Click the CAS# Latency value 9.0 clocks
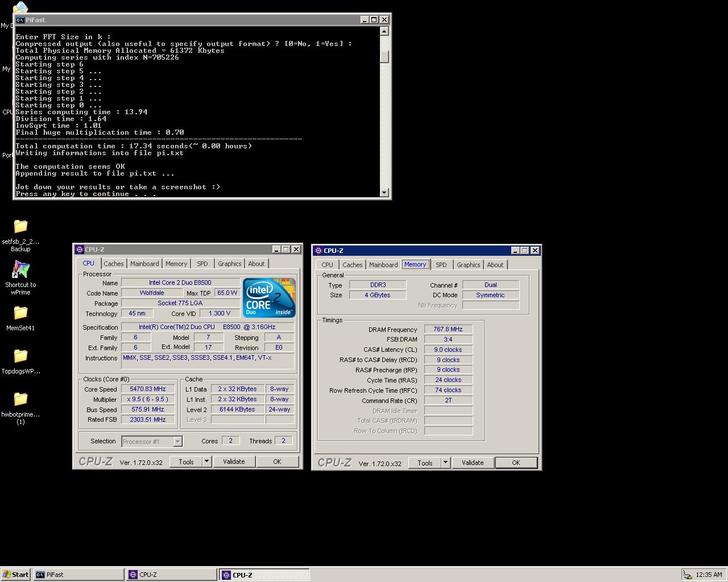 coord(448,350)
